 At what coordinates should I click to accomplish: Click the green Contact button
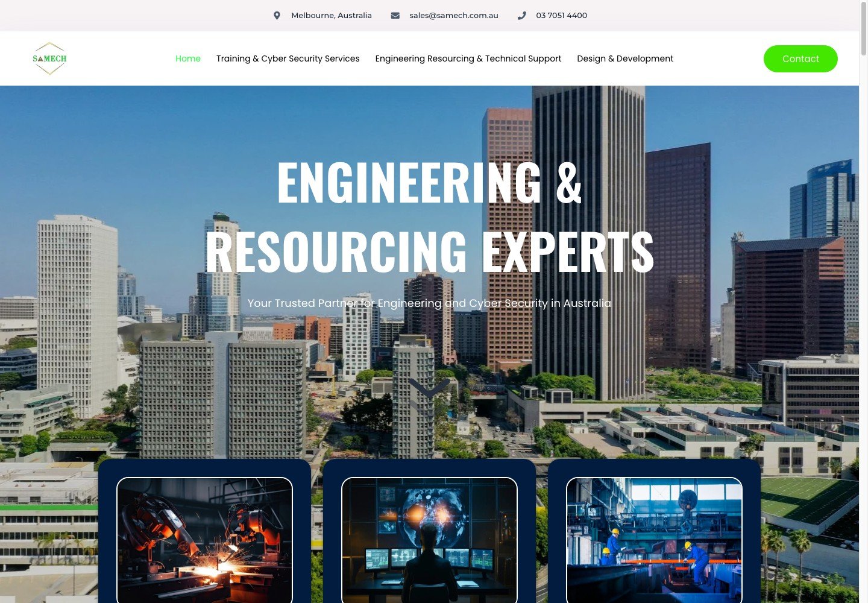[800, 58]
